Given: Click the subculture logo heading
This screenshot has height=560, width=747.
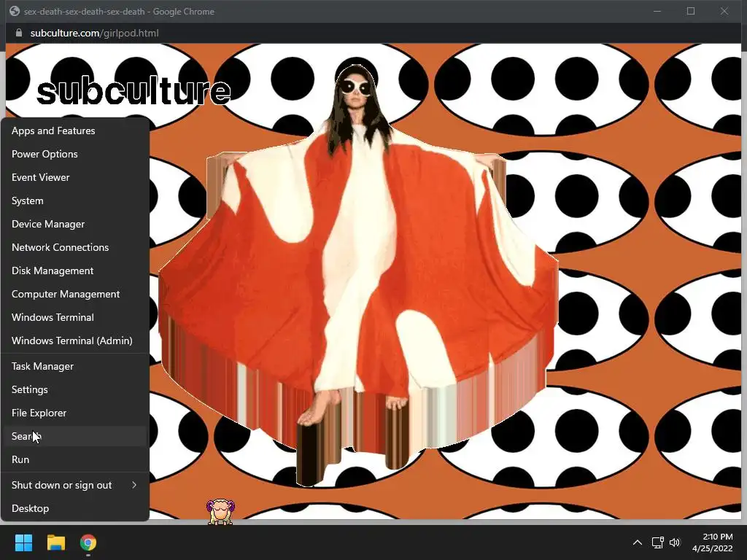Looking at the screenshot, I should [x=133, y=91].
